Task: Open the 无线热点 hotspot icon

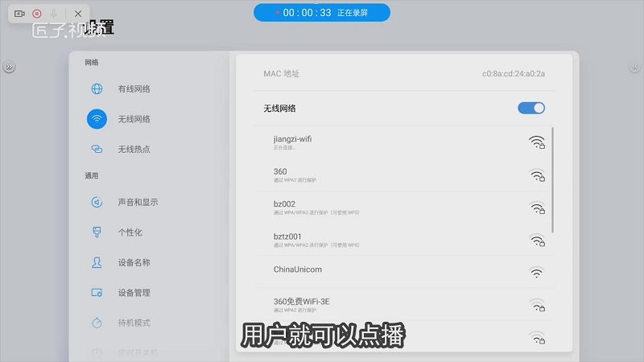Action: [97, 149]
